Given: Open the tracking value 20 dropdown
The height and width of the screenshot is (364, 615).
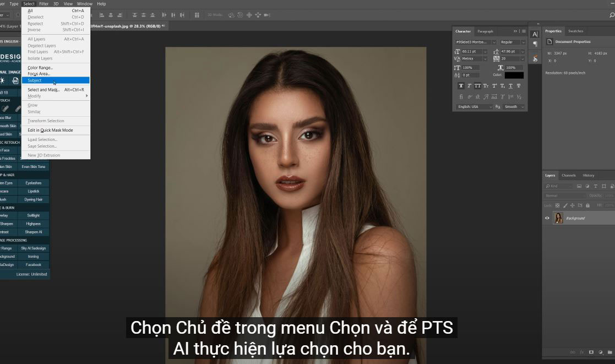Looking at the screenshot, I should tap(523, 59).
